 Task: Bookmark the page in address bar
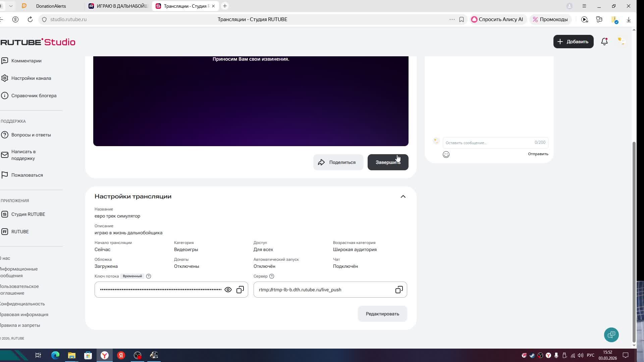tap(462, 19)
